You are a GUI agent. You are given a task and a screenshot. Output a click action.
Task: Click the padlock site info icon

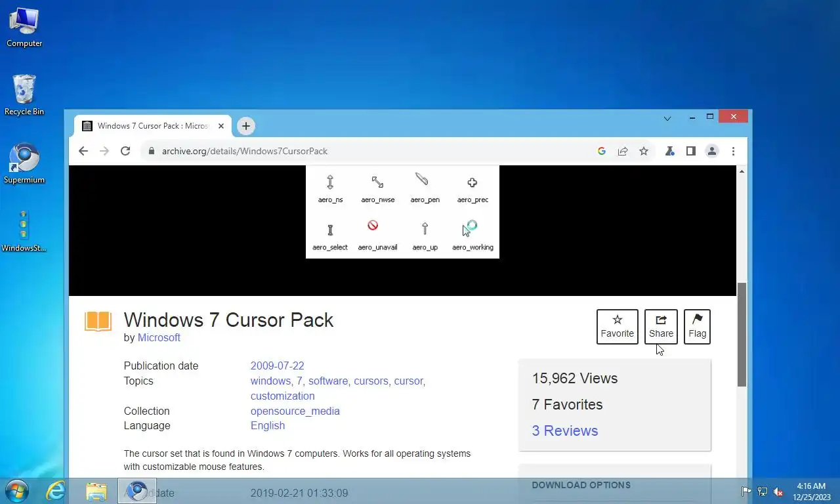[x=152, y=151]
